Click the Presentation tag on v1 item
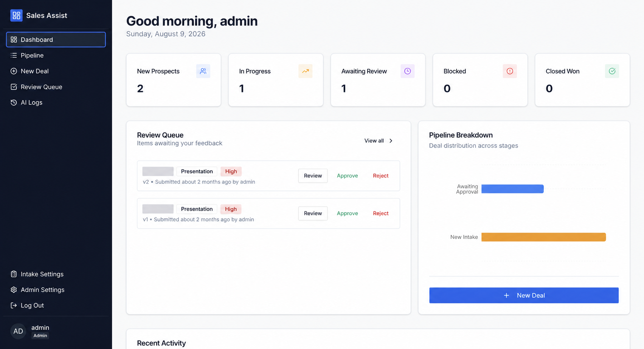This screenshot has width=644, height=349. click(x=197, y=209)
